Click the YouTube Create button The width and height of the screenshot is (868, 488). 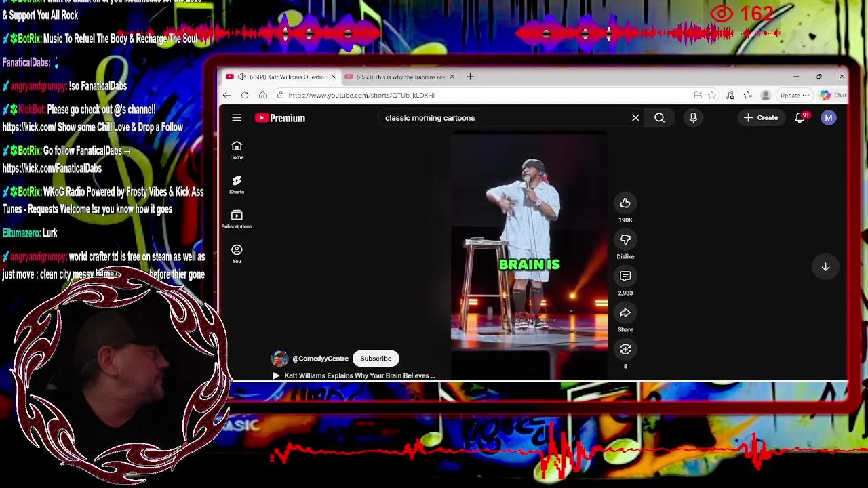pos(761,118)
